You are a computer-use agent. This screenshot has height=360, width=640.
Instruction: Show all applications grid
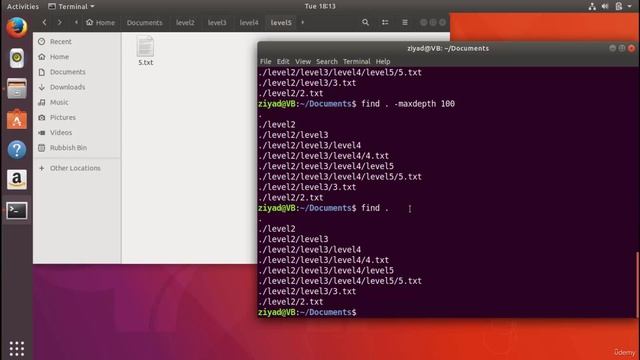[17, 348]
